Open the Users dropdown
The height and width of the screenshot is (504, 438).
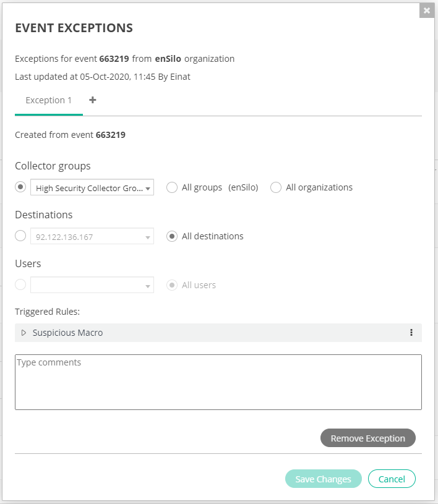tap(92, 285)
